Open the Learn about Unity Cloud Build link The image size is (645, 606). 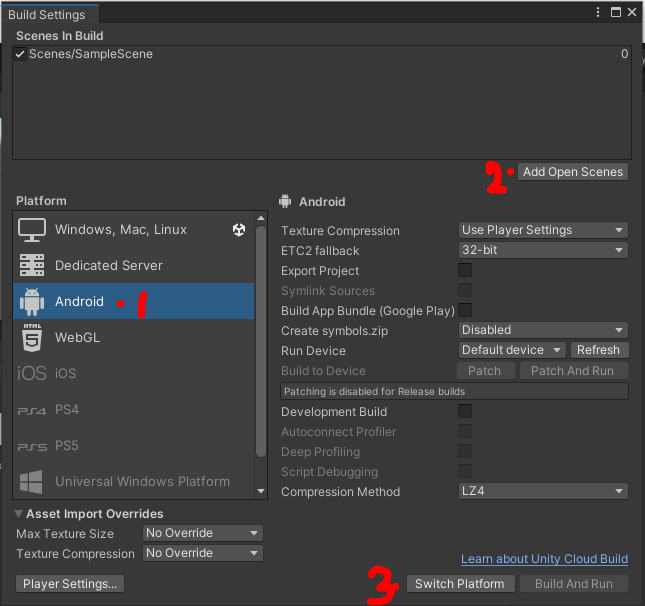coord(544,559)
